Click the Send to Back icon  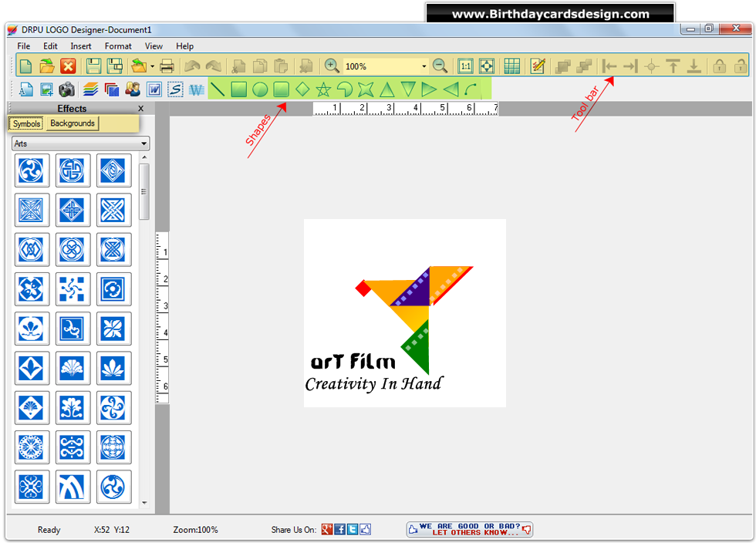584,66
